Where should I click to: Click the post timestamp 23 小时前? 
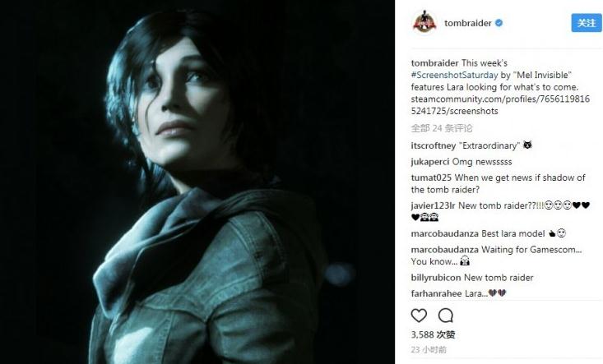(429, 349)
